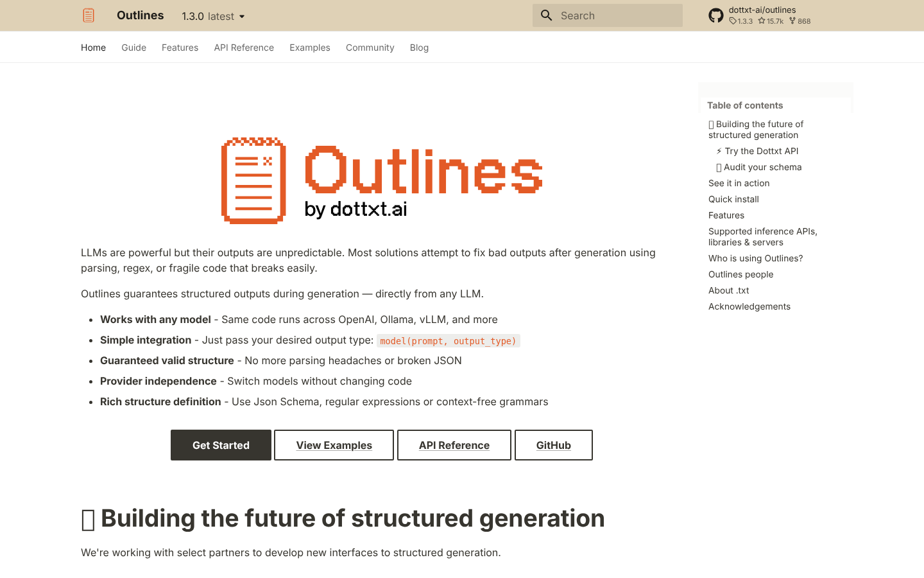Jump to Audit your schema section
The width and height of the screenshot is (924, 578).
pos(759,167)
